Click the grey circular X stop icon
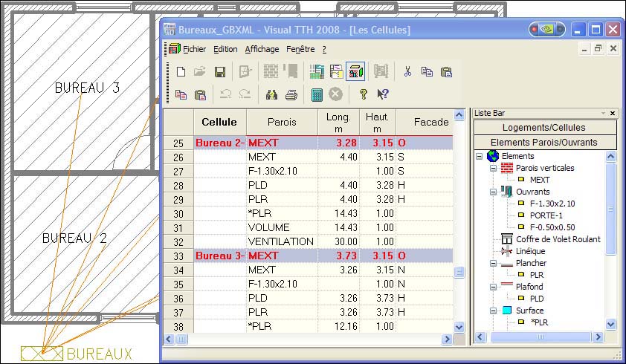 tap(336, 94)
